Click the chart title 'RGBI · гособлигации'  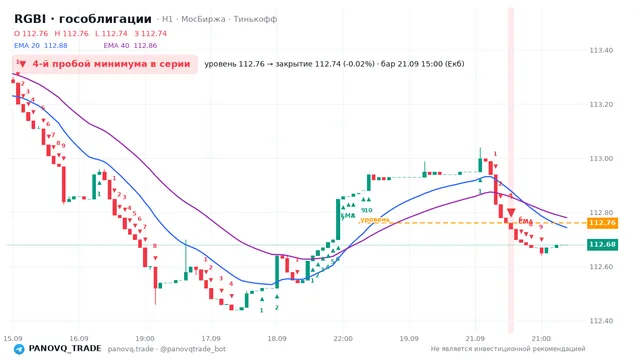click(x=83, y=19)
